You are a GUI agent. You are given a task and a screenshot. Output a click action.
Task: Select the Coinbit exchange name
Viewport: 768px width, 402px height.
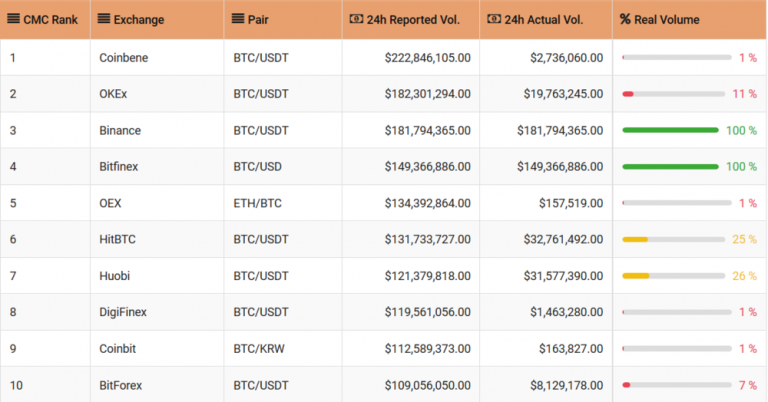pyautogui.click(x=118, y=349)
